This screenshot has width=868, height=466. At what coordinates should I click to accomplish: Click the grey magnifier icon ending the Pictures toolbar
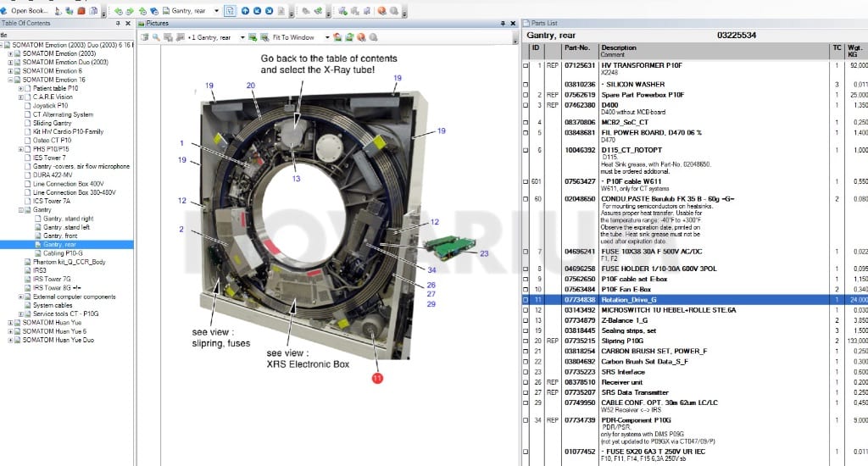[x=374, y=37]
